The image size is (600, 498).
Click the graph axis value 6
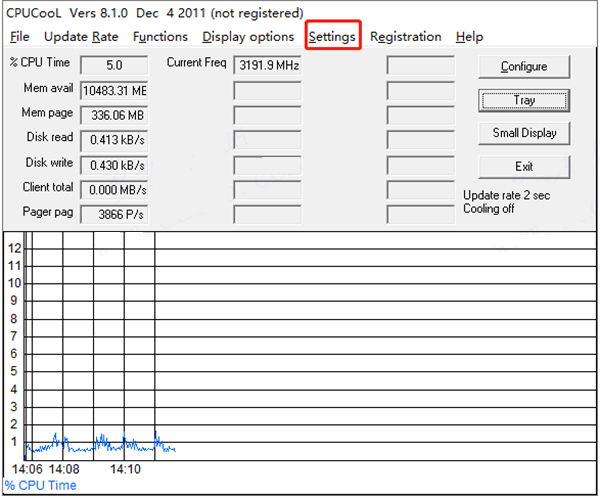[x=14, y=354]
